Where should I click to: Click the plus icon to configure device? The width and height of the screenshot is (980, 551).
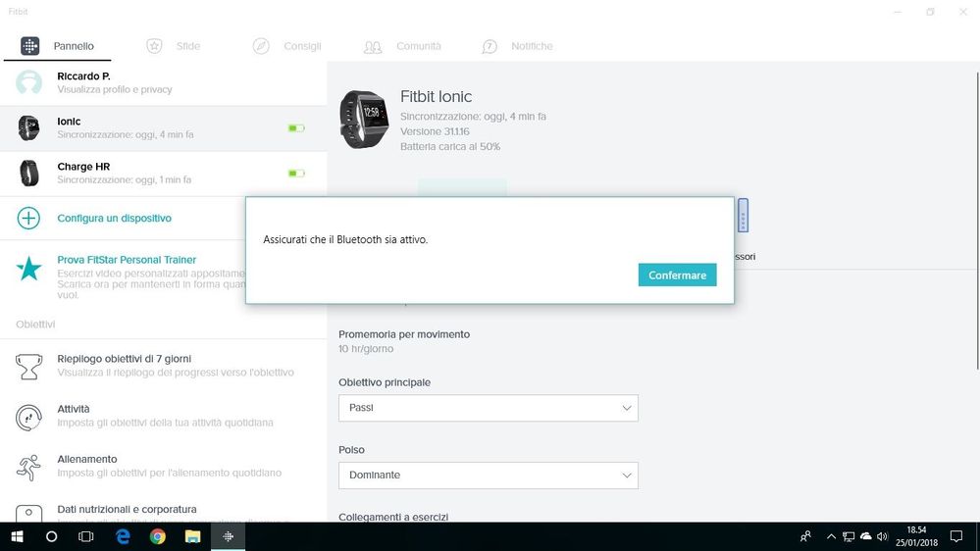coord(28,218)
